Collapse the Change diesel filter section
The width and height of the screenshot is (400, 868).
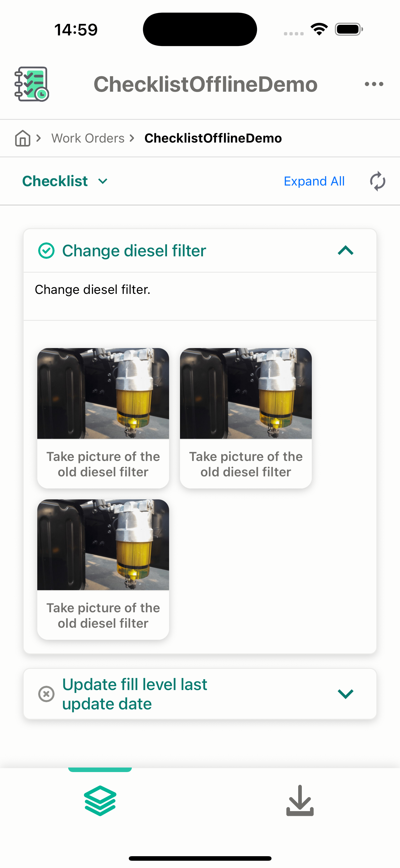[345, 250]
